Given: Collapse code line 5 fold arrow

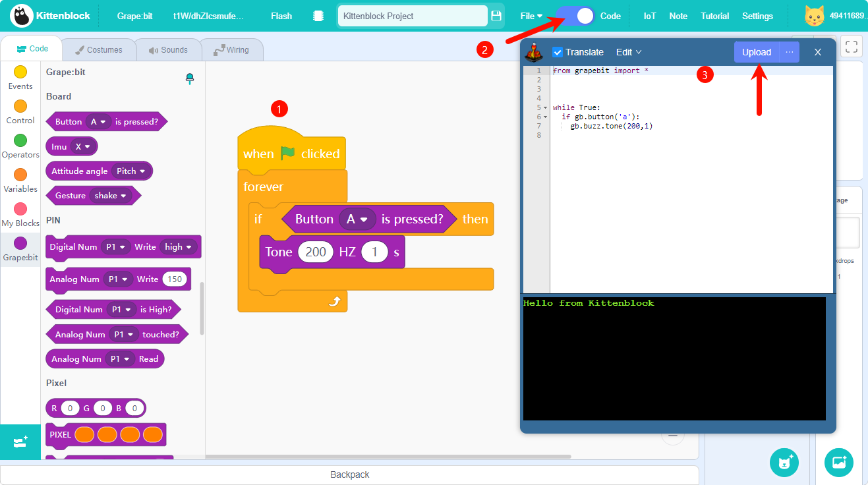Looking at the screenshot, I should coord(545,107).
